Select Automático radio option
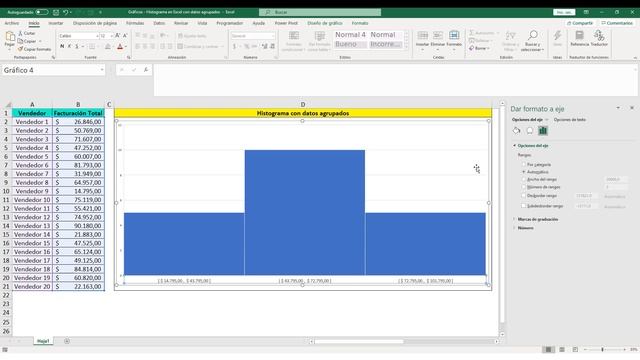 click(x=524, y=172)
